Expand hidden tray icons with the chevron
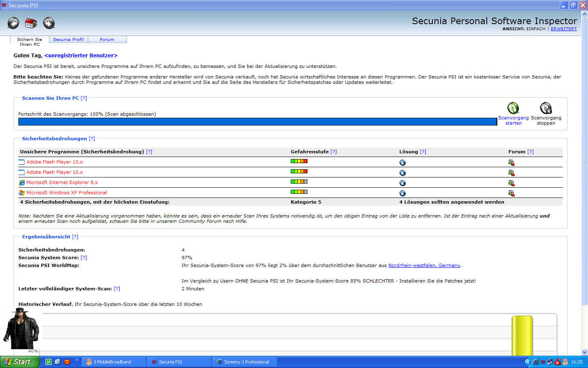This screenshot has width=588, height=368. (x=528, y=362)
